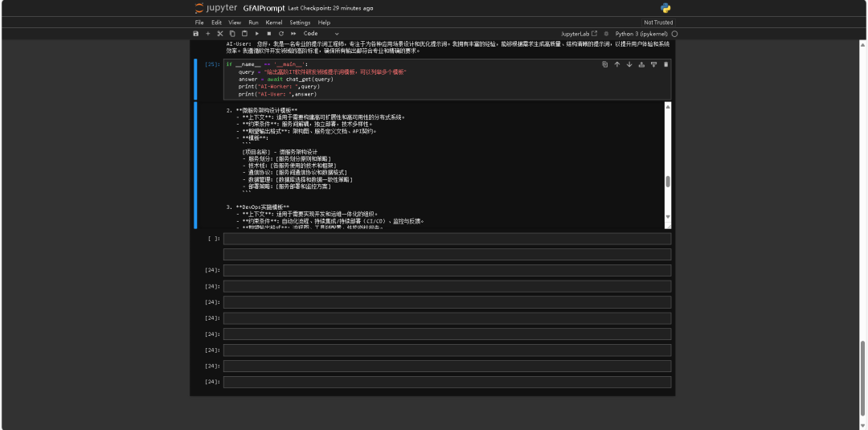
Task: Open the Settings menu
Action: [x=300, y=23]
